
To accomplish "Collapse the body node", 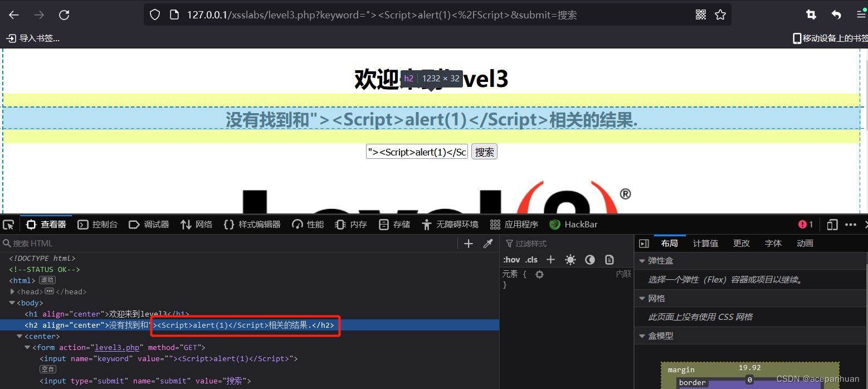I will click(12, 303).
